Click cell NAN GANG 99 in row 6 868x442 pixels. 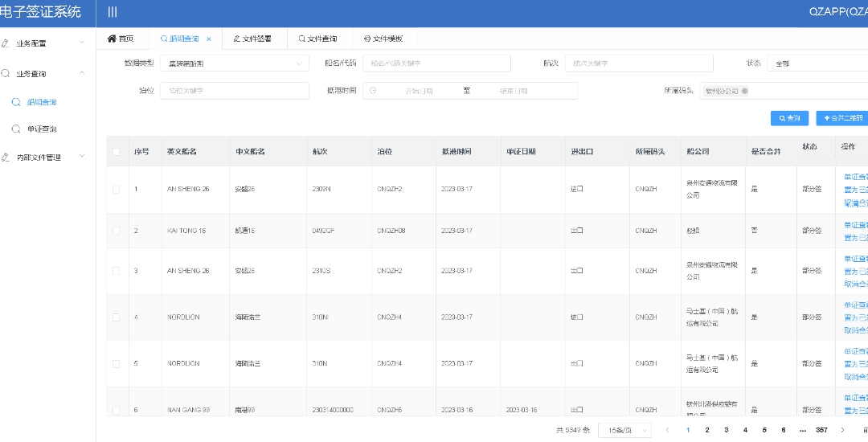coord(188,411)
